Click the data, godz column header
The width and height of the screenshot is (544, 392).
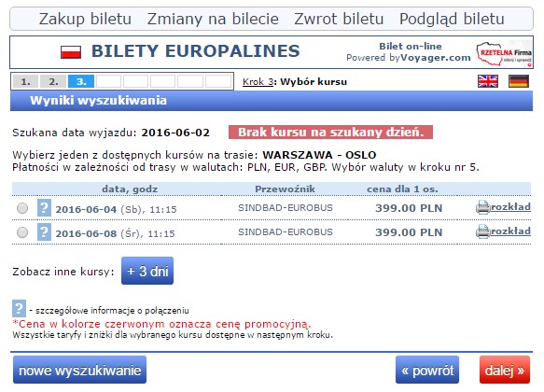(x=130, y=189)
